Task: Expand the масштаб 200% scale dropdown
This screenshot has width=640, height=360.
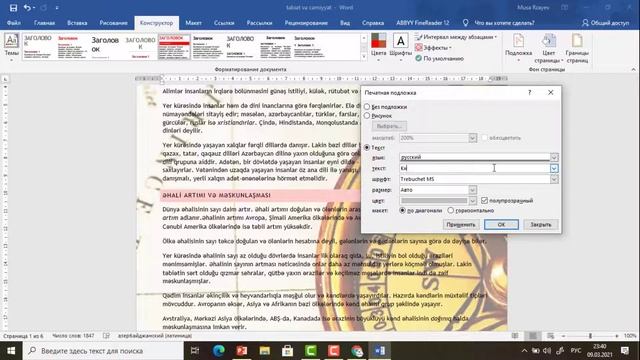Action: click(472, 138)
